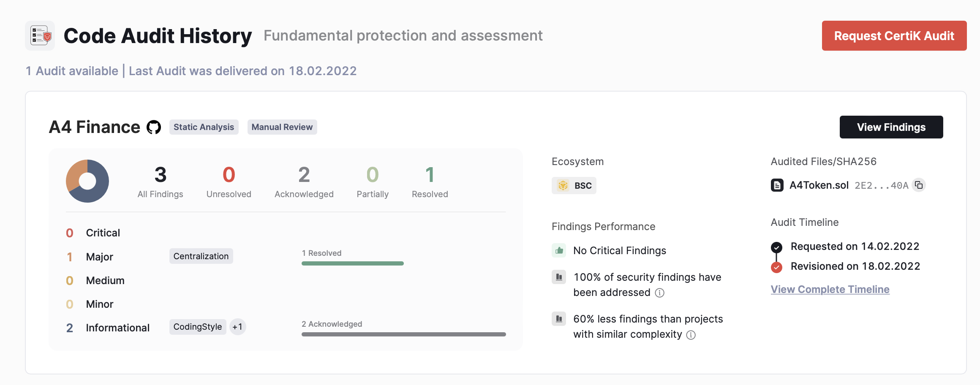Click the thumbs-up No Critical Findings icon

click(x=559, y=250)
